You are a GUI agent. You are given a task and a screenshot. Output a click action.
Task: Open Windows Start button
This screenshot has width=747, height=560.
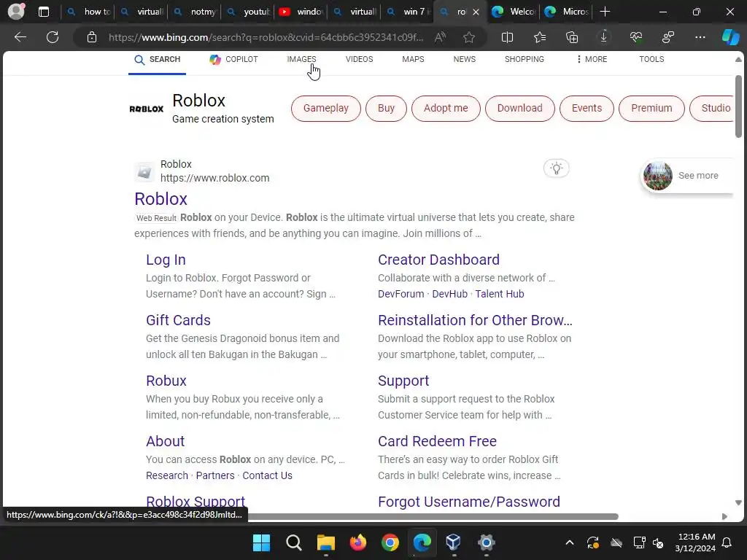pyautogui.click(x=261, y=542)
